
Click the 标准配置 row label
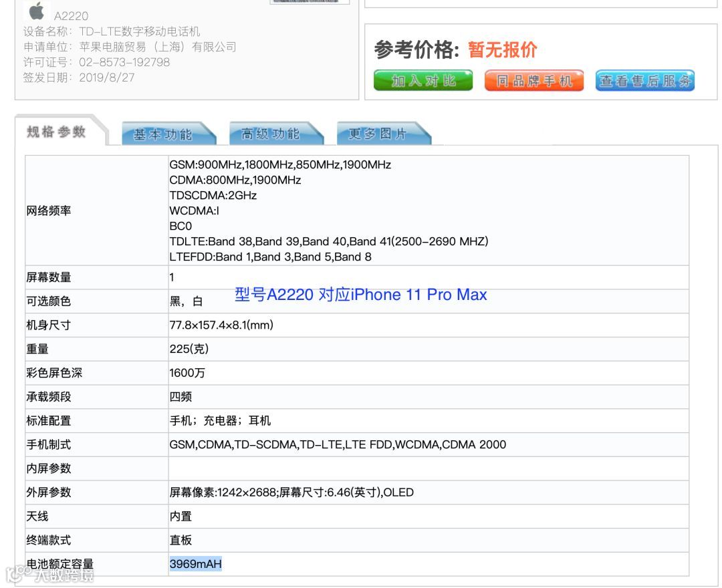(x=48, y=421)
